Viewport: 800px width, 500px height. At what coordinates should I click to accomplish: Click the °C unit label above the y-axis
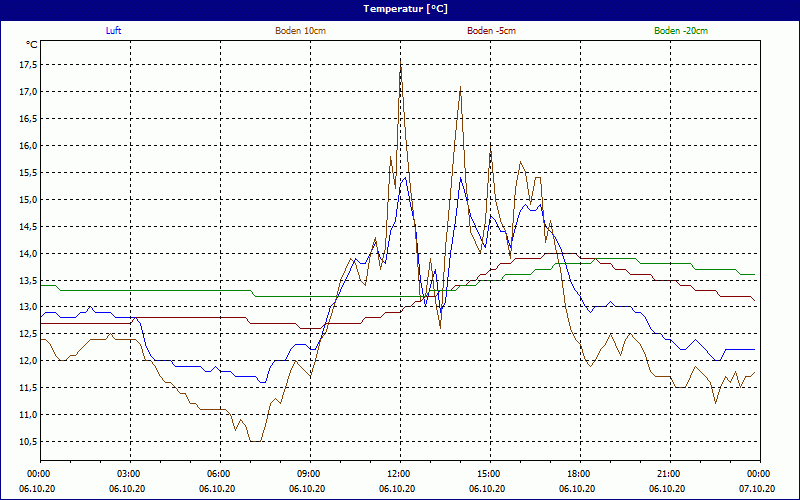point(32,44)
